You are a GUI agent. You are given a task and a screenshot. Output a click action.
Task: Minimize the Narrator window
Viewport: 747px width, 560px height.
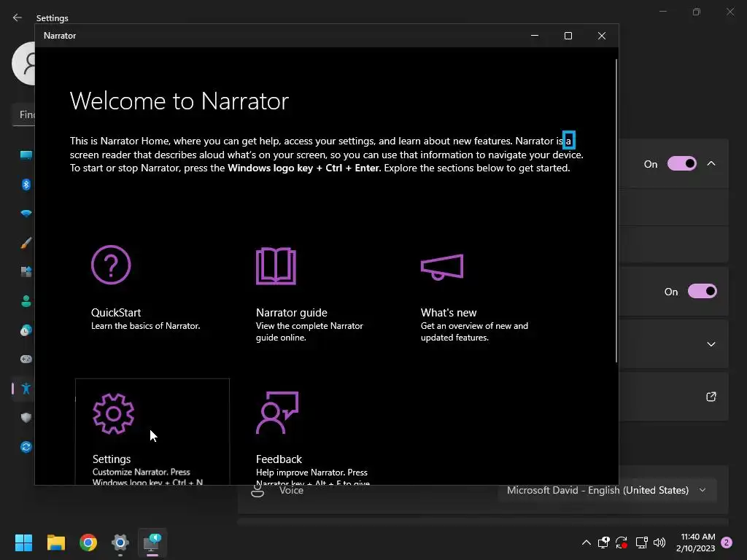click(535, 36)
